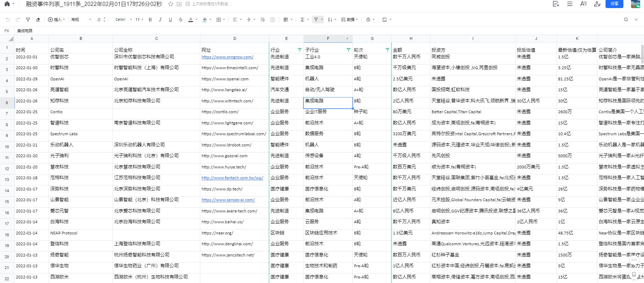
Task: Click the sort A-Z icon
Action: pyautogui.click(x=330, y=20)
